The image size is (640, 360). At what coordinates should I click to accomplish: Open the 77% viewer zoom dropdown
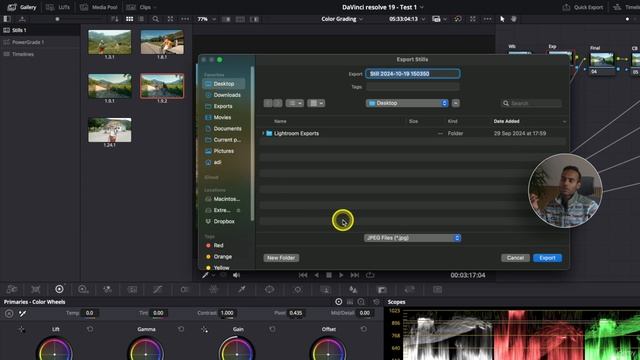pyautogui.click(x=207, y=19)
